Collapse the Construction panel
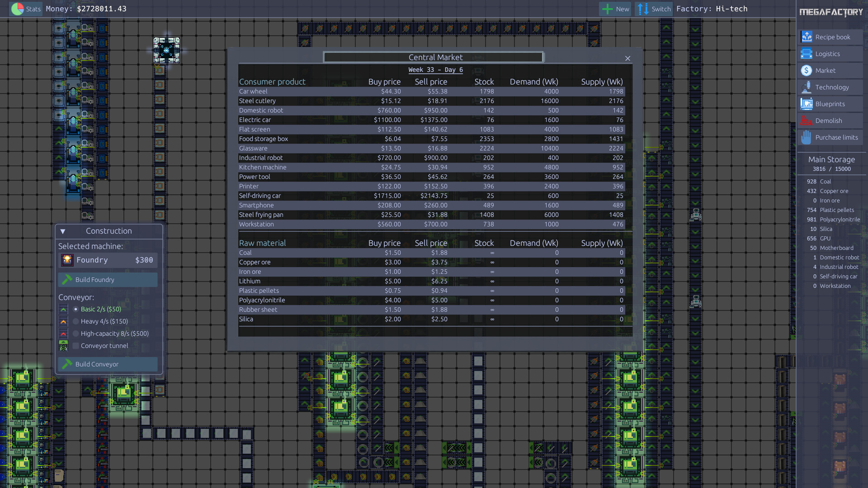Viewport: 868px width, 488px height. (x=63, y=231)
